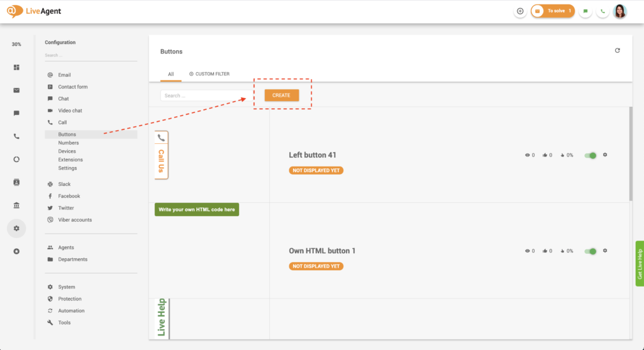Image resolution: width=644 pixels, height=350 pixels.
Task: Switch to the All tab
Action: 170,74
